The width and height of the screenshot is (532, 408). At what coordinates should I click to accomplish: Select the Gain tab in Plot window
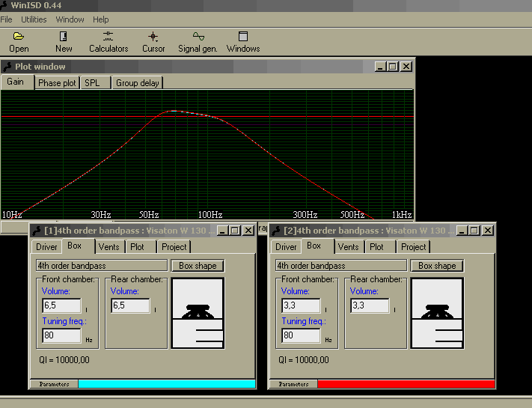pos(17,82)
